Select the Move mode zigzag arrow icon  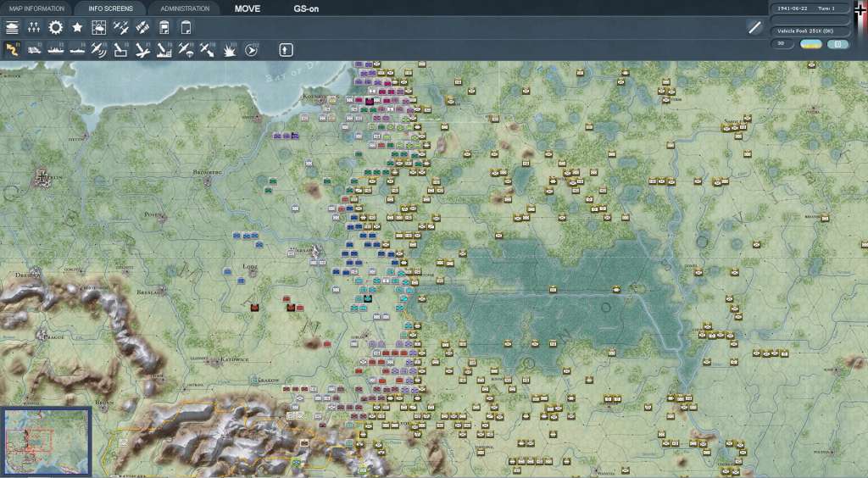(x=13, y=50)
